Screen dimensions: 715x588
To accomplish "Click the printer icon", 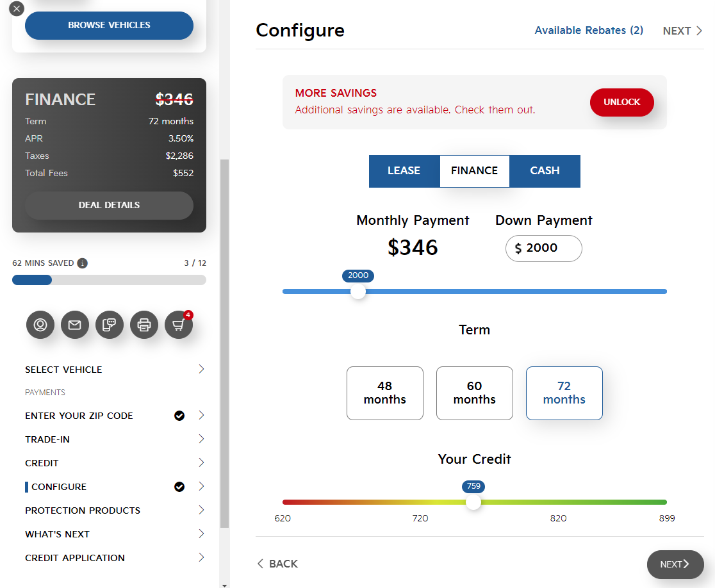I will tap(144, 325).
